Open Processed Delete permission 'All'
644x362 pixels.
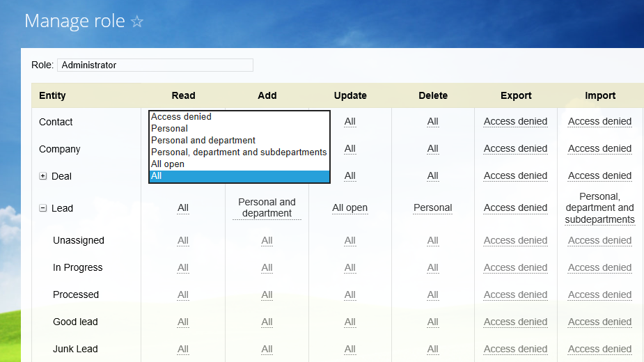(433, 294)
